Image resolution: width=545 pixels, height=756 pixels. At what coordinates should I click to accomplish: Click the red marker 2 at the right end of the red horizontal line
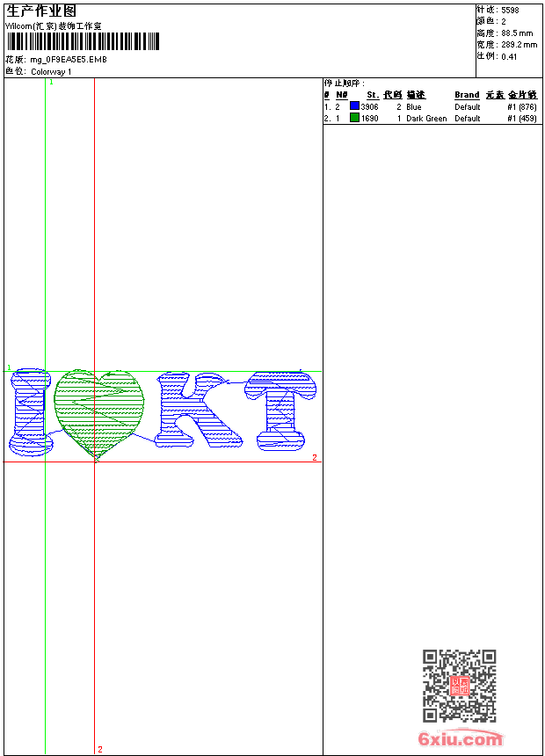[x=315, y=457]
